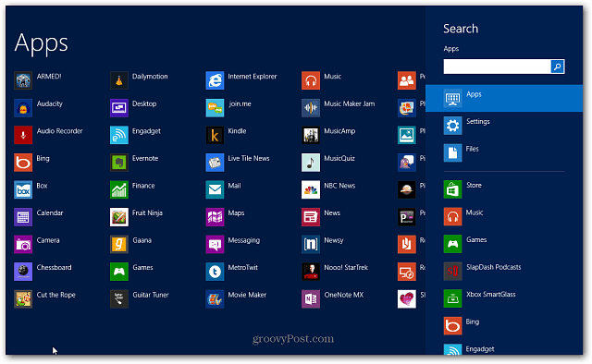
Task: Open the Mail app
Action: coord(215,189)
